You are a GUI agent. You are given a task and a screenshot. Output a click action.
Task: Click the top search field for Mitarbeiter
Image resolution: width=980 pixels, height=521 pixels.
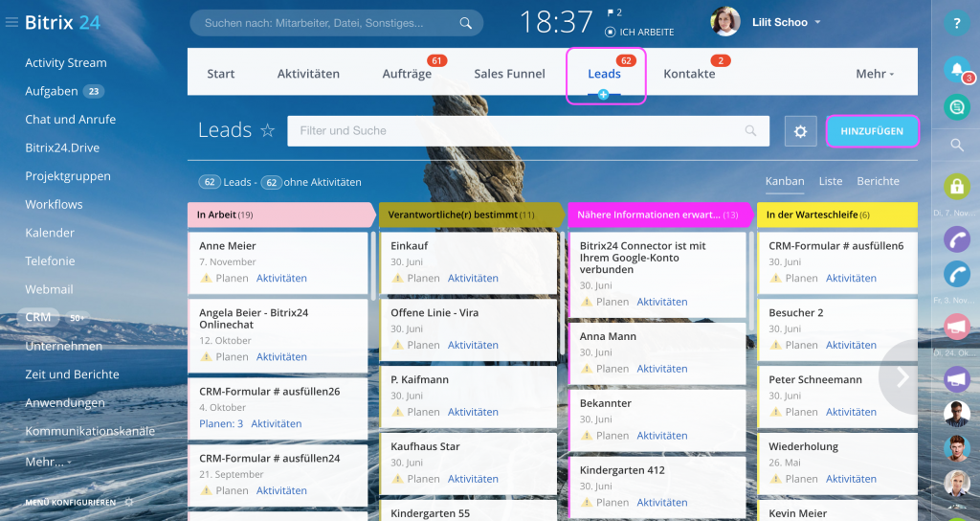(336, 23)
